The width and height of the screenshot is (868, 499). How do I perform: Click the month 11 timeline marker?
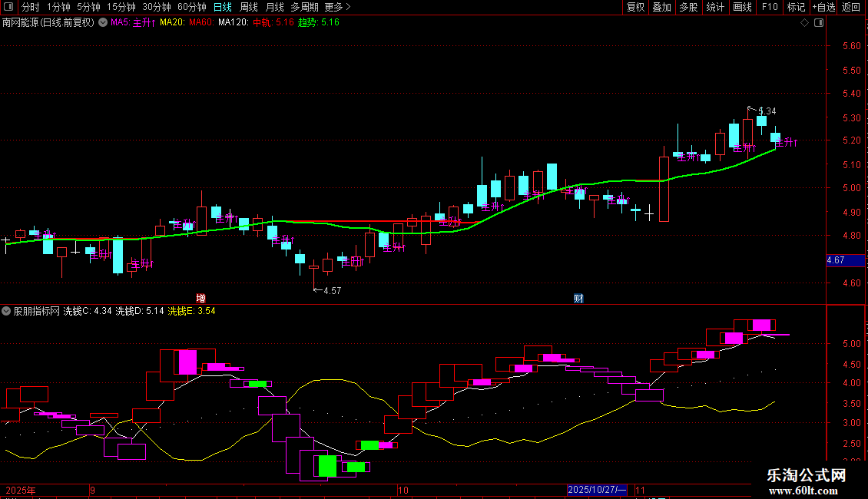(640, 490)
